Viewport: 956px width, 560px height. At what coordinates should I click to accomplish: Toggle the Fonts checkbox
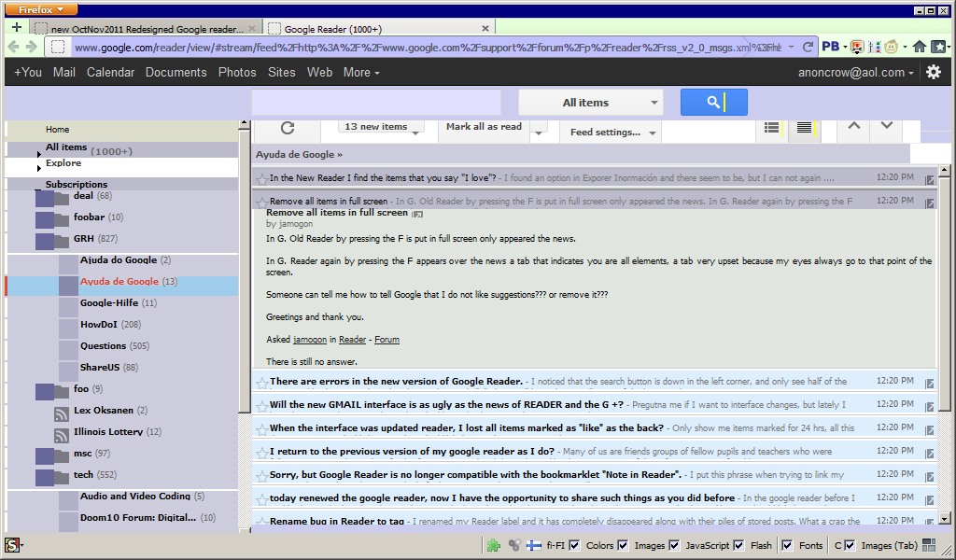pos(787,545)
